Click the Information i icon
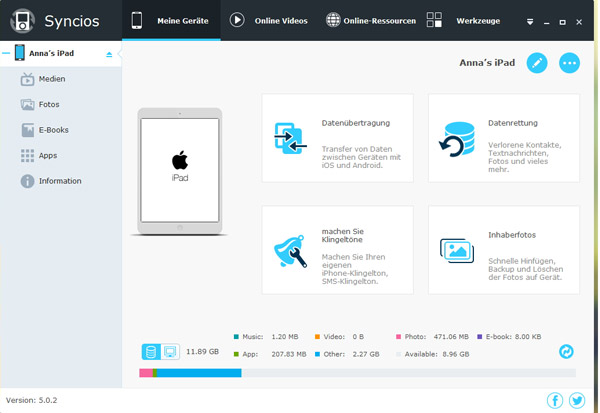Image resolution: width=600 pixels, height=413 pixels. tap(27, 181)
